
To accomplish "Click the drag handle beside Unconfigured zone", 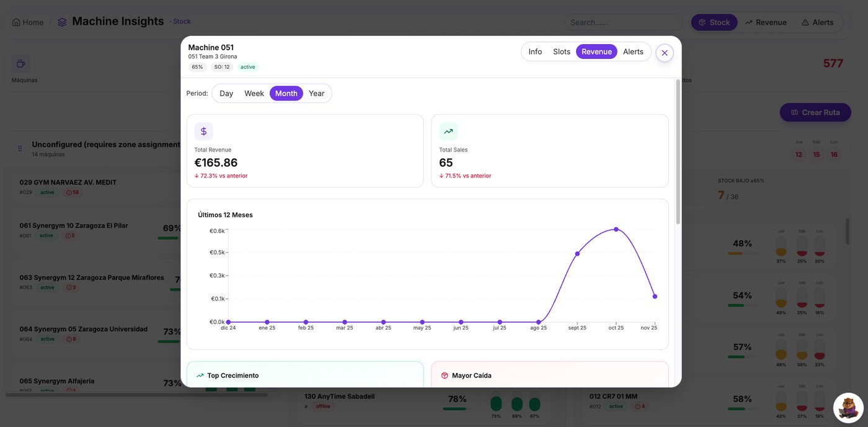I will (20, 149).
